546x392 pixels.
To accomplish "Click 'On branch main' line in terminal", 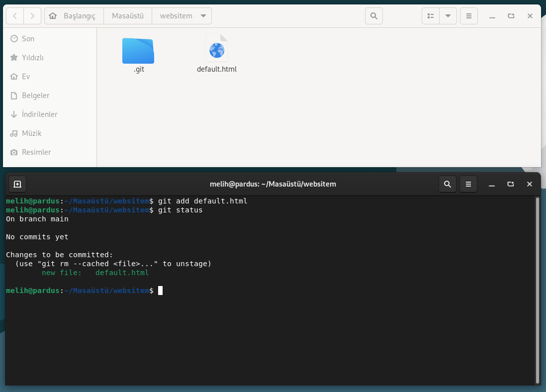I will point(37,219).
